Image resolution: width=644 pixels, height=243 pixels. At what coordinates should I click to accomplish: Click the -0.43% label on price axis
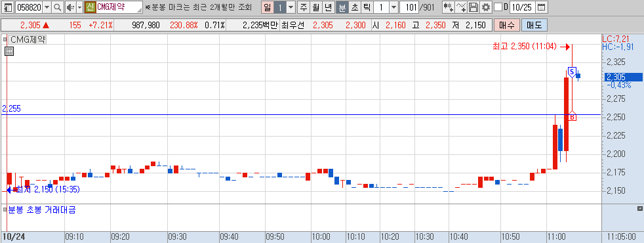tap(618, 85)
